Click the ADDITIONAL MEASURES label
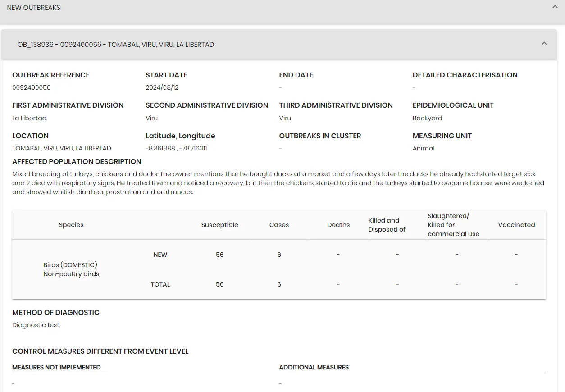Viewport: 565px width, 392px height. coord(314,367)
